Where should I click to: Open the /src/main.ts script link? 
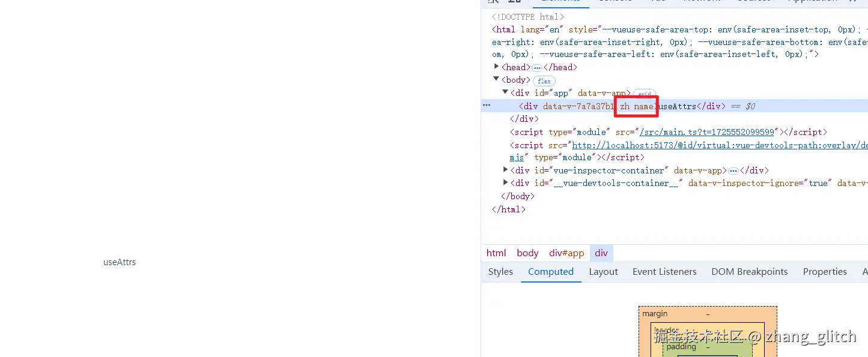(707, 131)
